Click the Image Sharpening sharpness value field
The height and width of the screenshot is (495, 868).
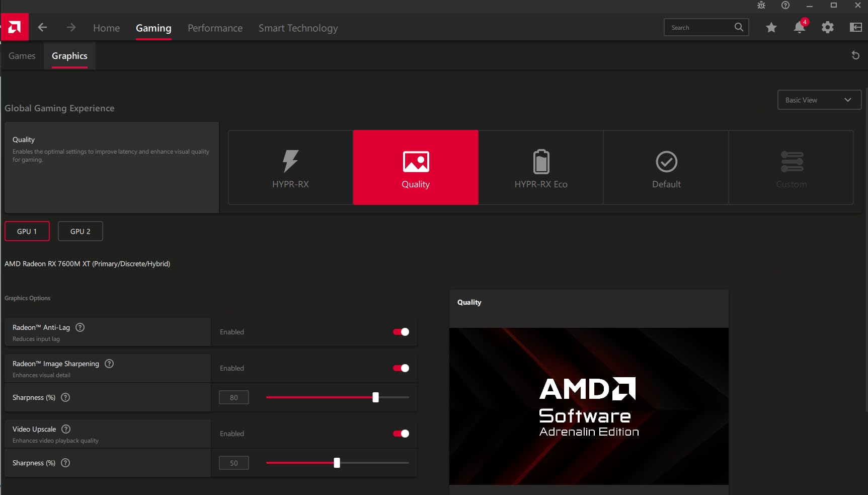234,397
